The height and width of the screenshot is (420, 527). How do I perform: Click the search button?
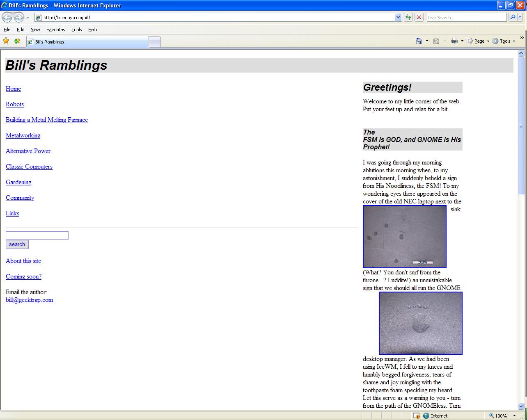[17, 244]
